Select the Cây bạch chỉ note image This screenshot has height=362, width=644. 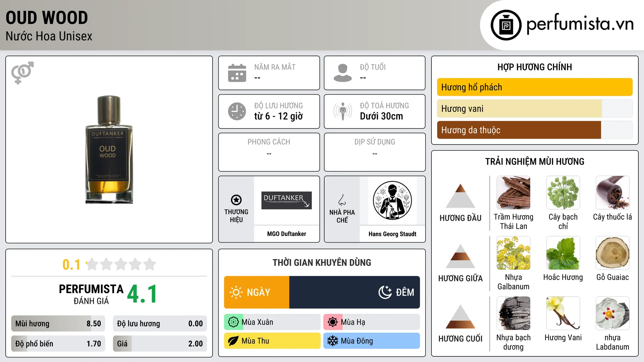click(563, 193)
